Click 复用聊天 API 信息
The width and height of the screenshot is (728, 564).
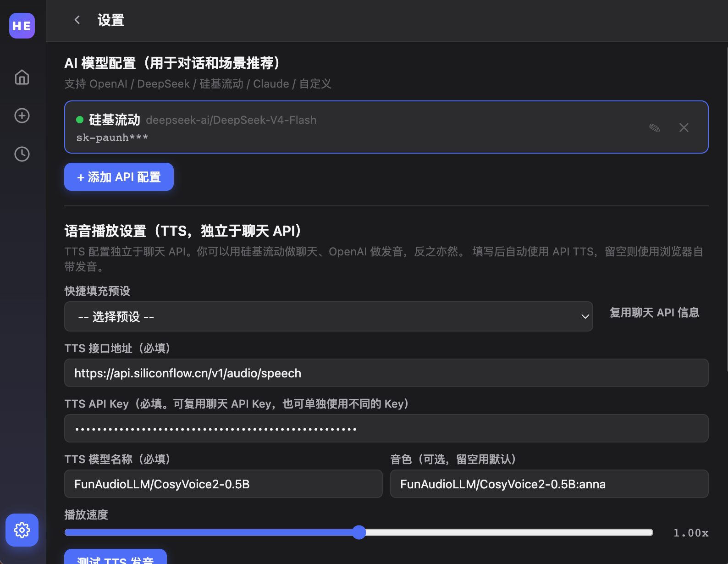point(654,313)
